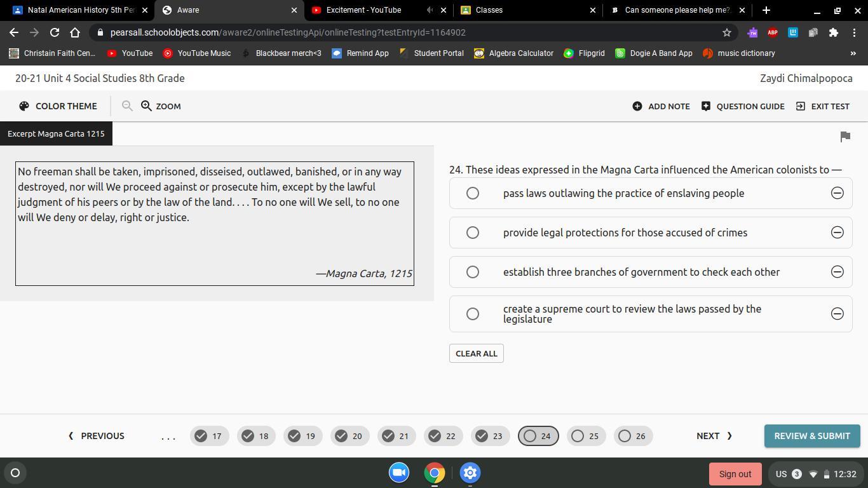Select the three branches of government answer
This screenshot has height=488, width=868.
pyautogui.click(x=473, y=272)
